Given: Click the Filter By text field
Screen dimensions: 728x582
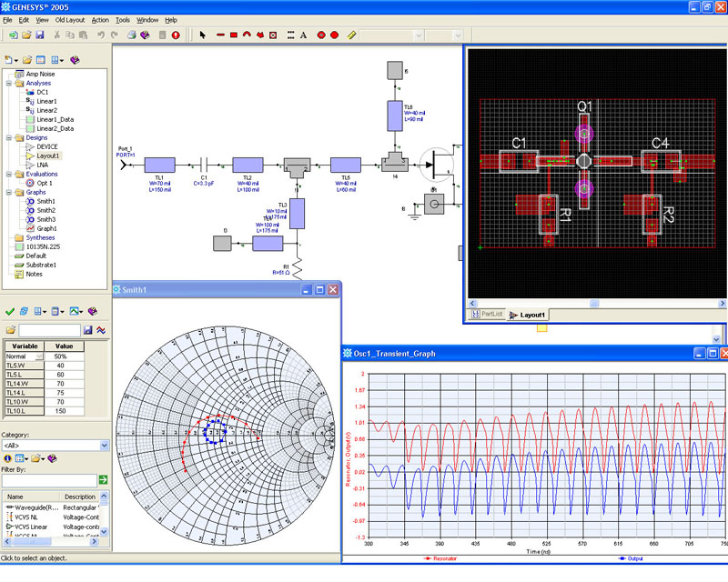Looking at the screenshot, I should (x=49, y=480).
